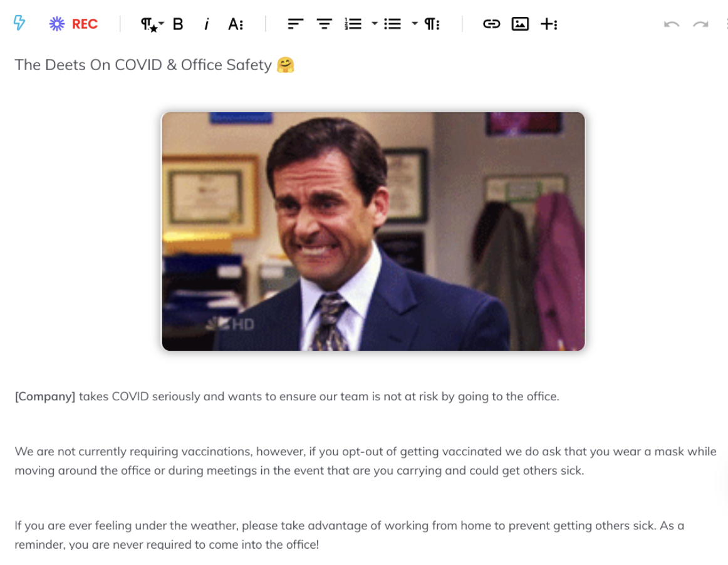Apply italic formatting
This screenshot has height=565, width=728.
(x=207, y=24)
